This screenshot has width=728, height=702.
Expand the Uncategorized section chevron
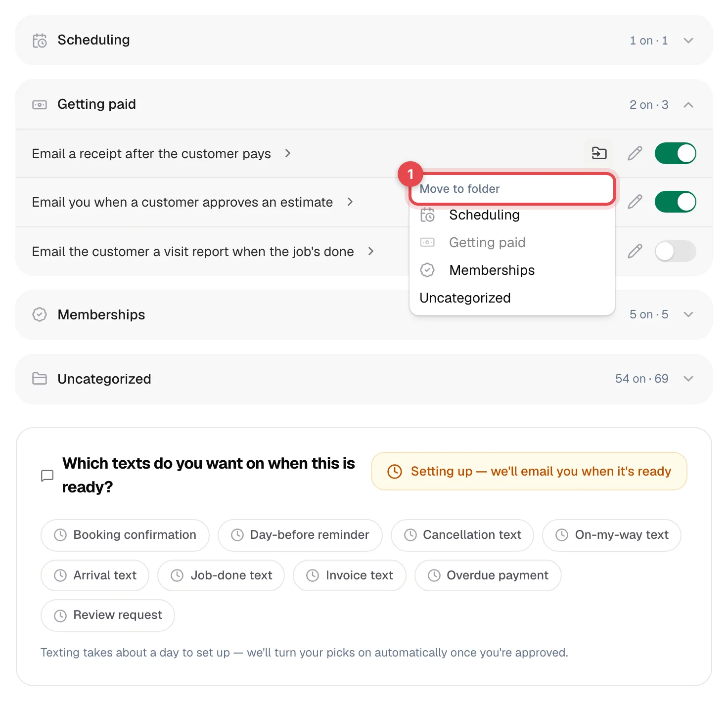[x=688, y=379]
